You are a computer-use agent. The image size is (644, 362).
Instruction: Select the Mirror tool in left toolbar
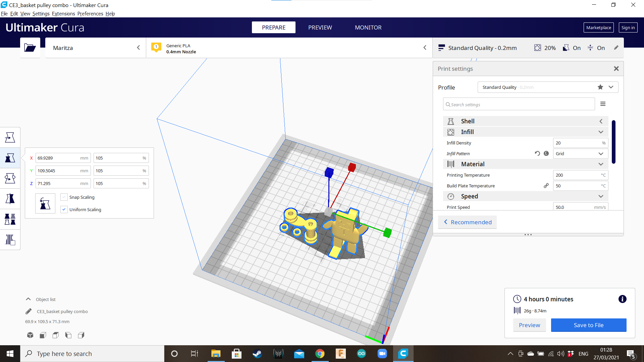[10, 199]
